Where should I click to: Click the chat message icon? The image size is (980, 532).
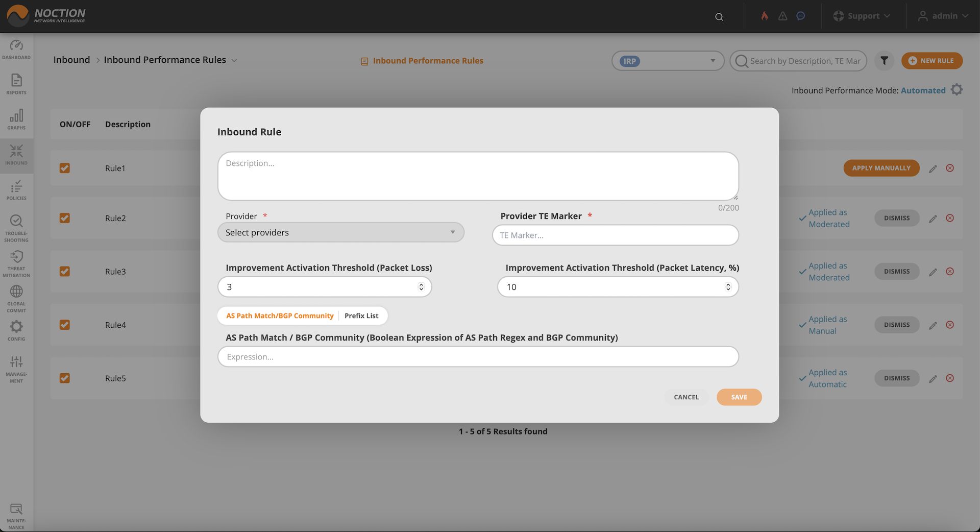click(x=801, y=16)
